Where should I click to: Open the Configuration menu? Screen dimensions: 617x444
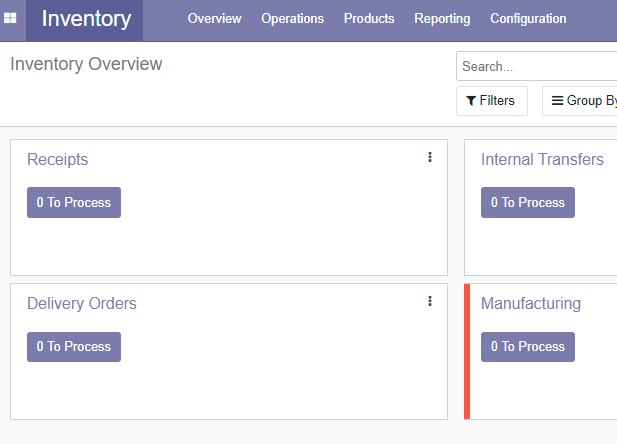(528, 18)
